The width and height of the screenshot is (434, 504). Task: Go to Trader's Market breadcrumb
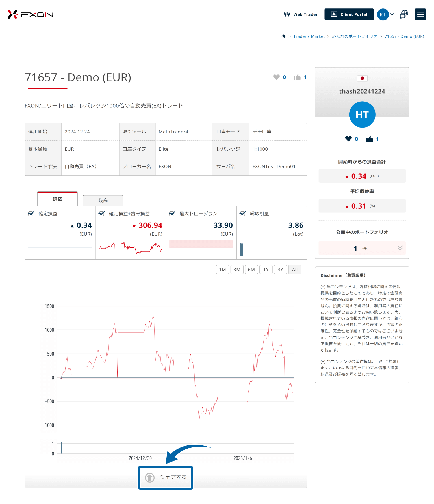pyautogui.click(x=309, y=36)
